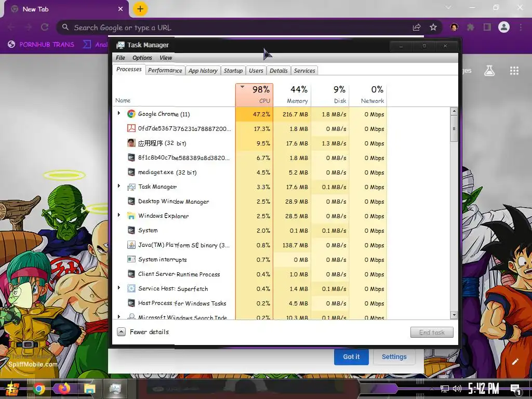Open Firefox from the taskbar
Image resolution: width=532 pixels, height=399 pixels.
point(64,389)
